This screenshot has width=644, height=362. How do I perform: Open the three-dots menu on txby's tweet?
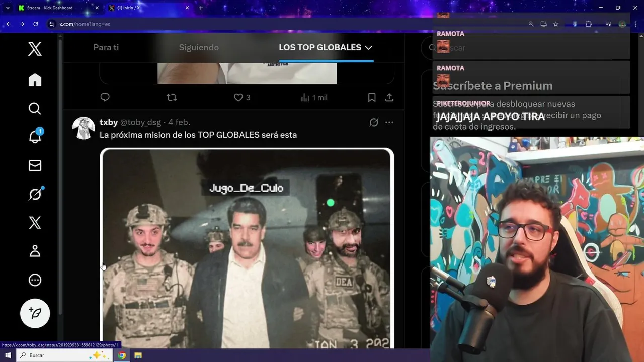click(x=389, y=122)
